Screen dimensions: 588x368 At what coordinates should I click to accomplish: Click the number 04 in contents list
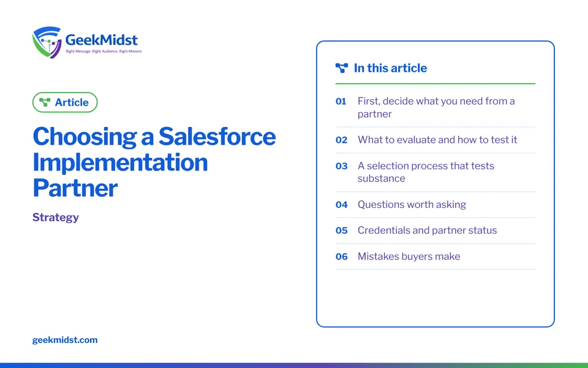[342, 205]
